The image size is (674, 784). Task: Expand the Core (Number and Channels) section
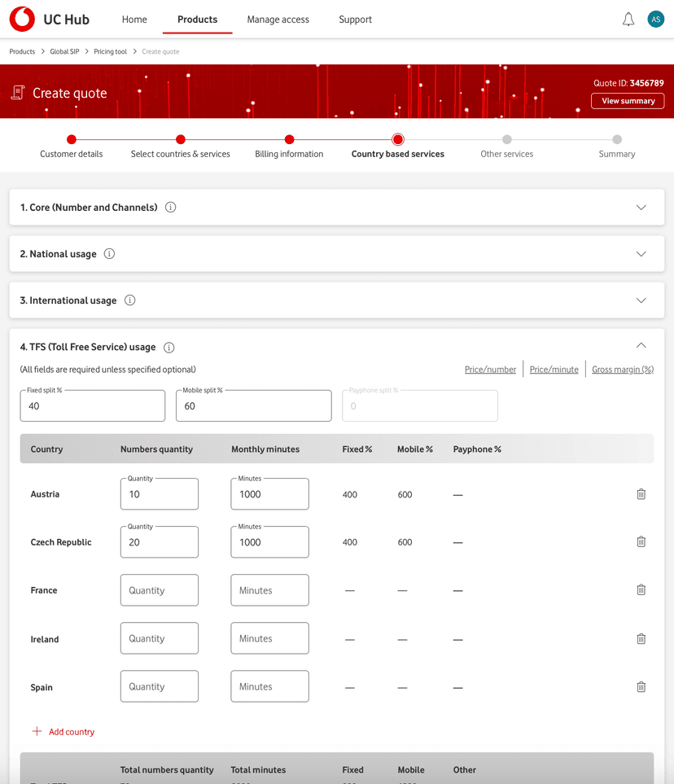coord(641,207)
